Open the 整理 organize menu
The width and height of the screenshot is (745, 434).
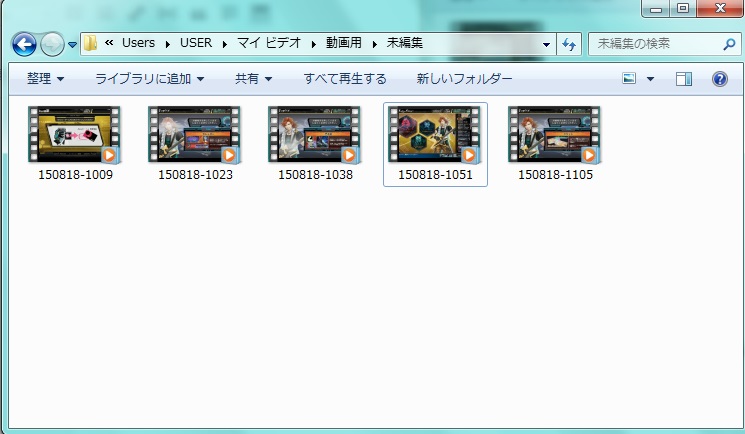tap(46, 79)
